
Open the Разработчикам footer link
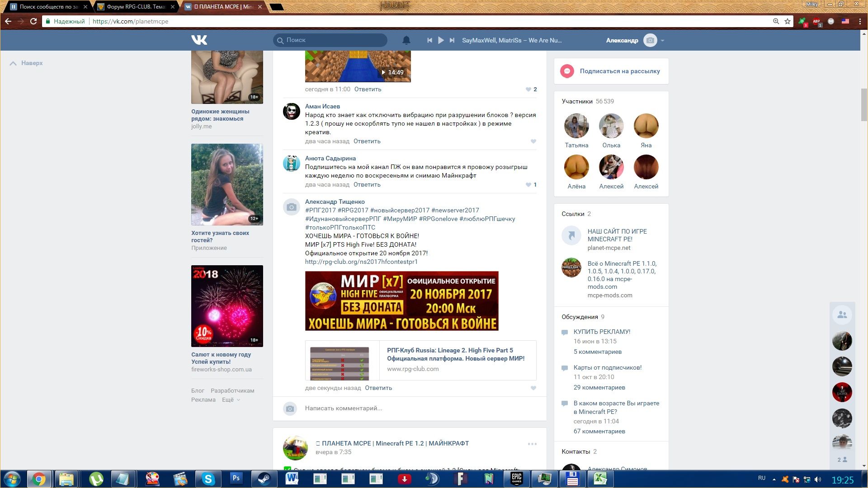tap(232, 391)
